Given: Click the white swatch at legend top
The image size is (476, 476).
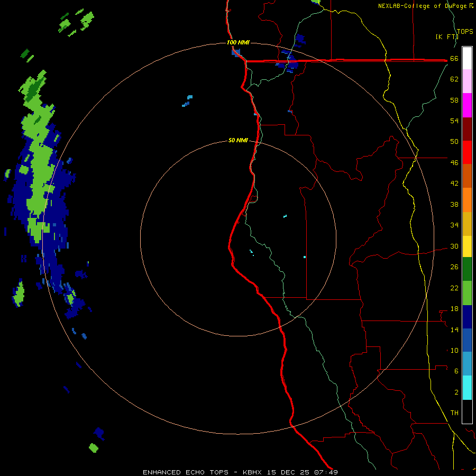Looking at the screenshot, I should coord(467,58).
